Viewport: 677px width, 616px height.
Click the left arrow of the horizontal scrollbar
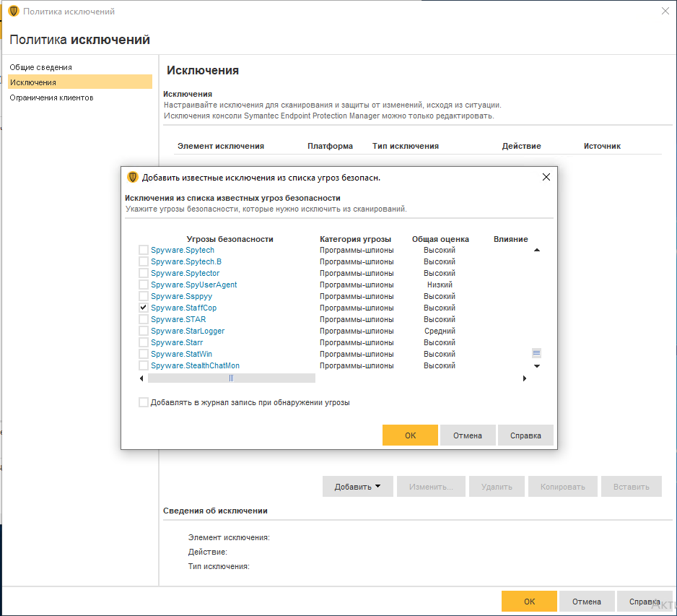click(143, 378)
